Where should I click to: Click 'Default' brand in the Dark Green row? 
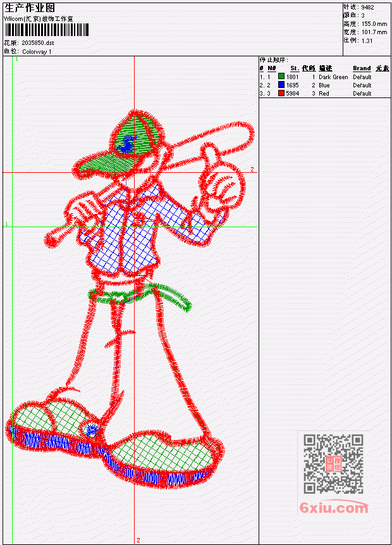click(362, 77)
